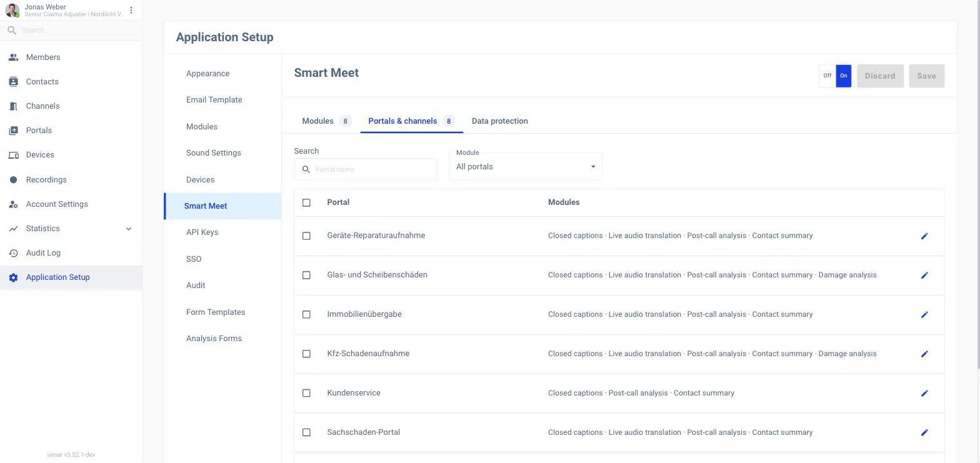Edit the Glas- und Scheibenschäden portal pencil

924,276
